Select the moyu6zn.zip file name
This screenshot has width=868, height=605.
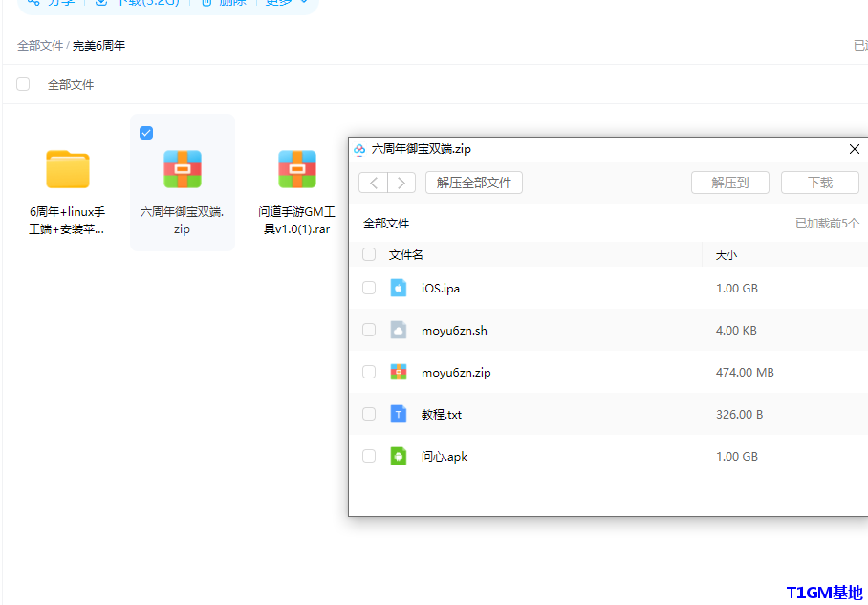456,373
